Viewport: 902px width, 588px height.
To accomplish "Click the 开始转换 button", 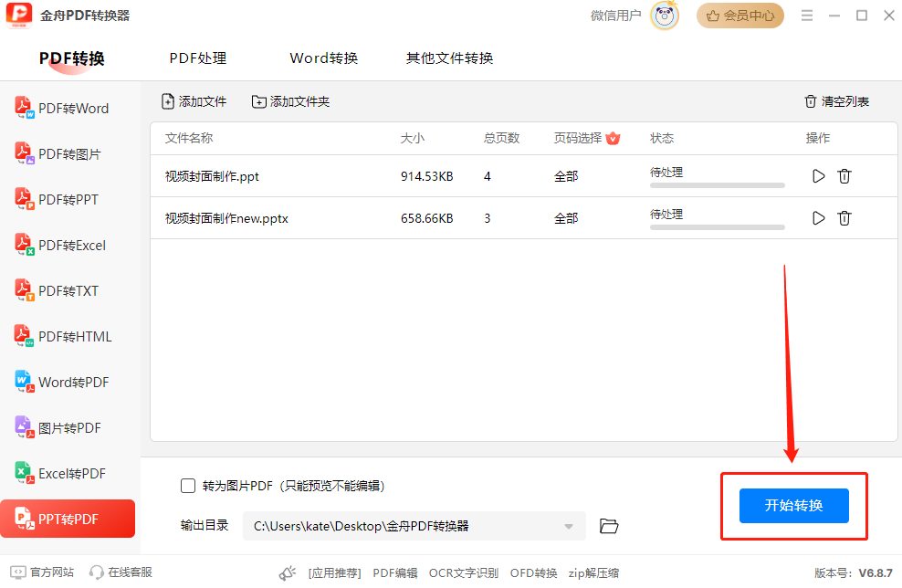I will pos(794,505).
